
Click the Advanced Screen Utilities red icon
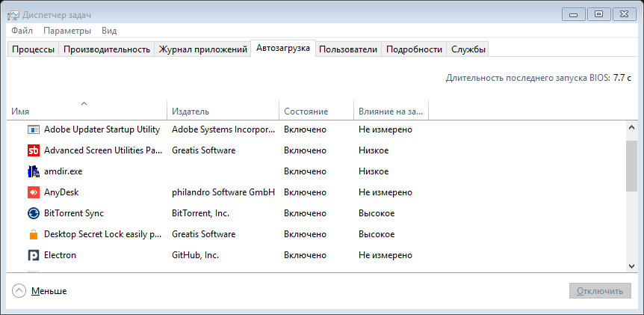[33, 150]
